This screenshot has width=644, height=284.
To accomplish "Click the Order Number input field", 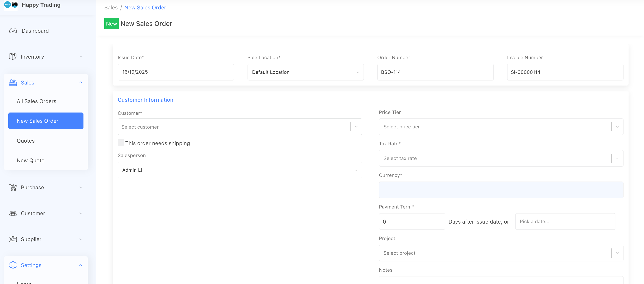I will point(435,72).
